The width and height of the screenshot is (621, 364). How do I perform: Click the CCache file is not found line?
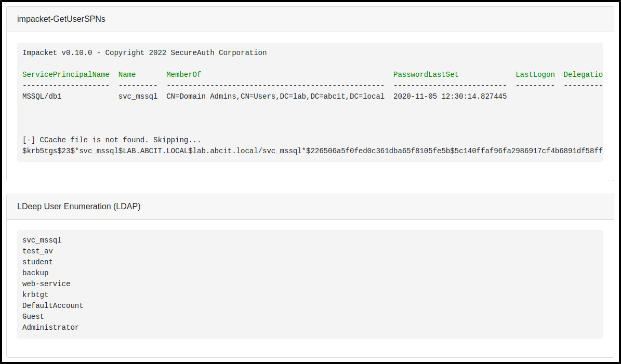coord(112,140)
